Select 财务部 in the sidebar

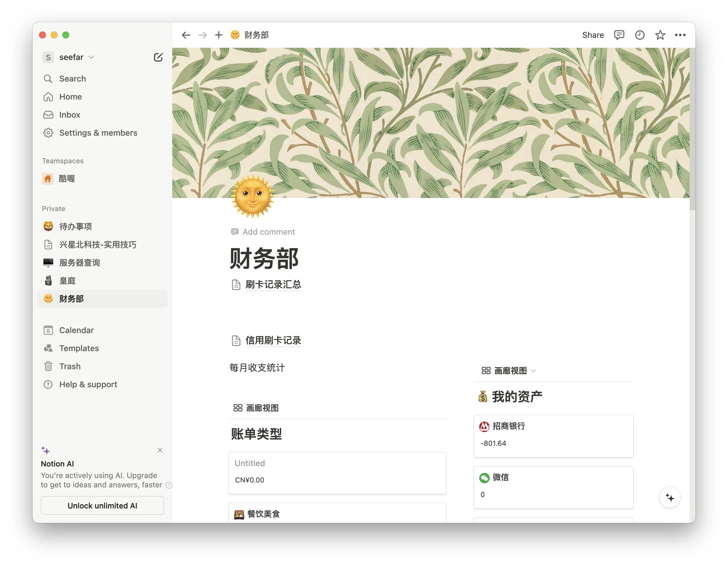click(103, 298)
